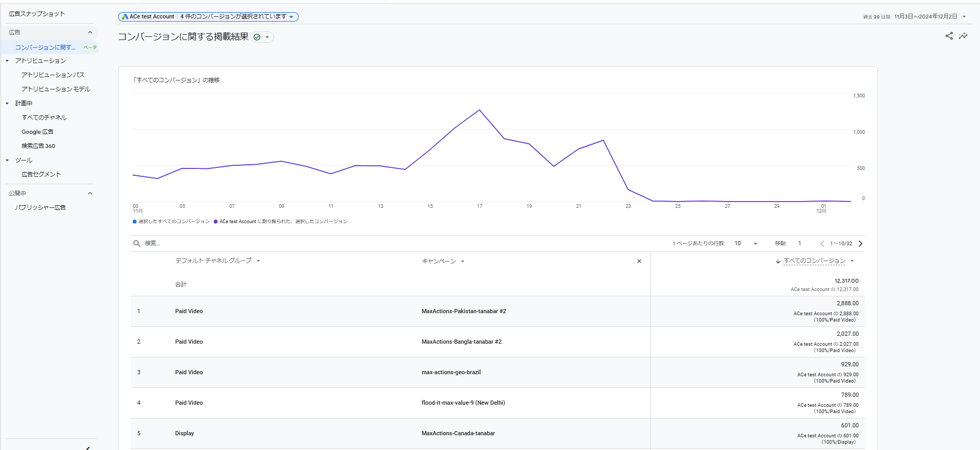
Task: Click MaxActions-Bangla-tanabar #2 campaign
Action: [462, 342]
